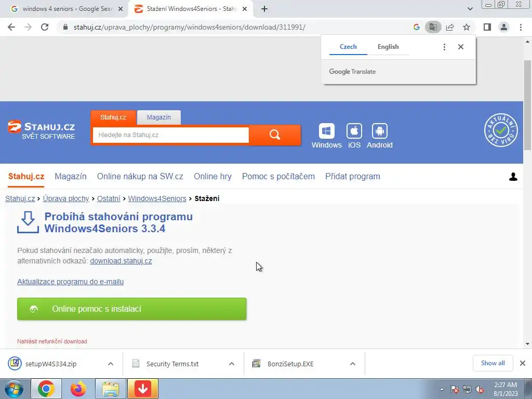This screenshot has width=532, height=399.
Task: Expand options for BonziSetup.EXE download
Action: tap(353, 364)
